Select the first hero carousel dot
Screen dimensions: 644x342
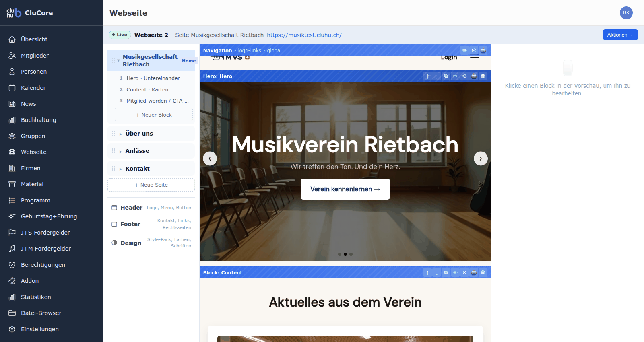tap(340, 254)
